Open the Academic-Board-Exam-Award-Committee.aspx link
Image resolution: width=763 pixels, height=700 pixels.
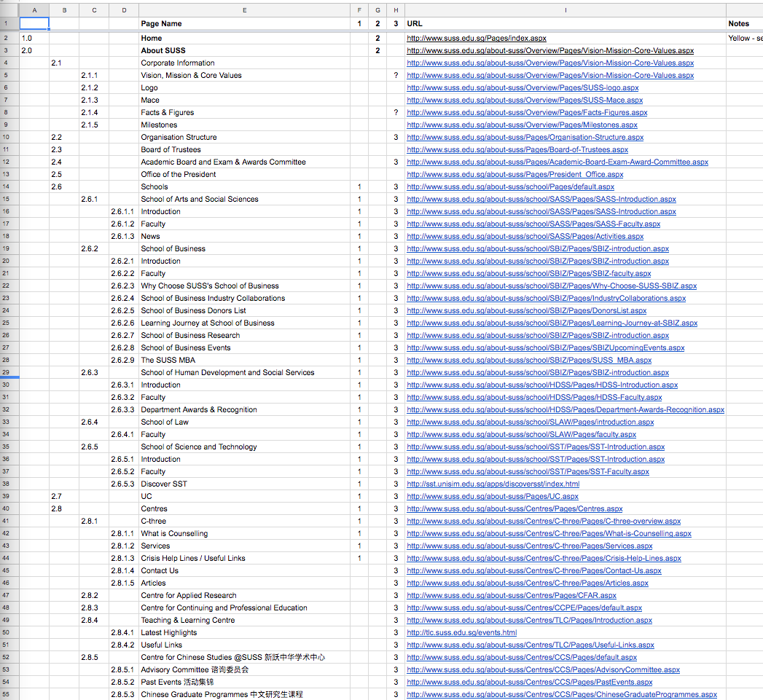[557, 162]
